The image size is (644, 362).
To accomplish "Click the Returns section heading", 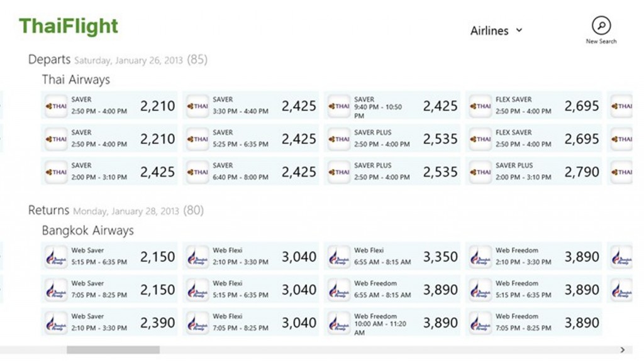I will coord(48,211).
